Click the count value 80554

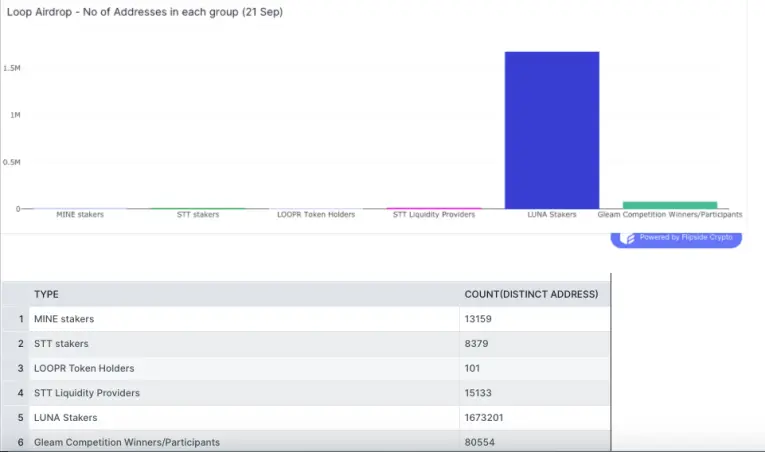tap(480, 442)
